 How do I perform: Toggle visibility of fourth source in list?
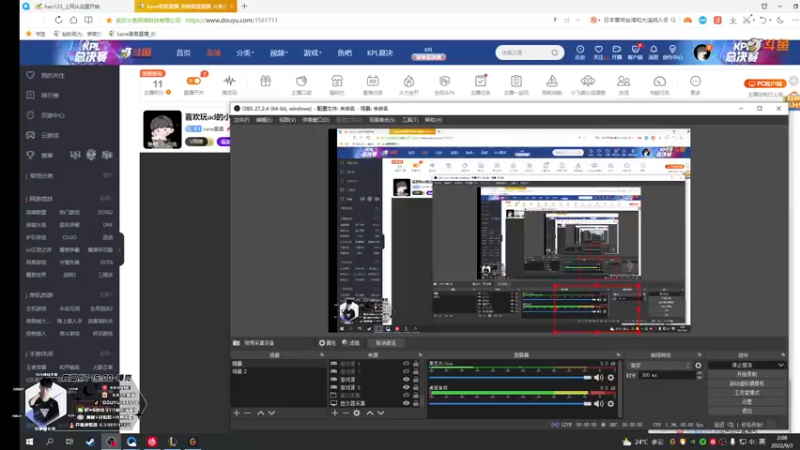(x=406, y=387)
